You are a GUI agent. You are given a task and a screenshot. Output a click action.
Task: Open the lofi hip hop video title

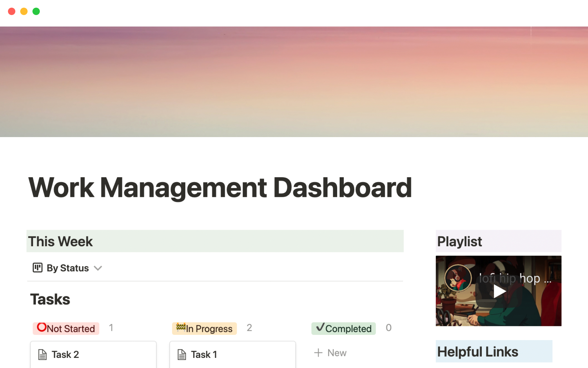pyautogui.click(x=515, y=278)
